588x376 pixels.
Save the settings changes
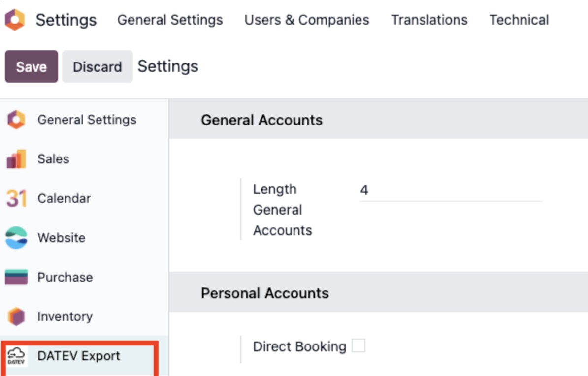32,67
